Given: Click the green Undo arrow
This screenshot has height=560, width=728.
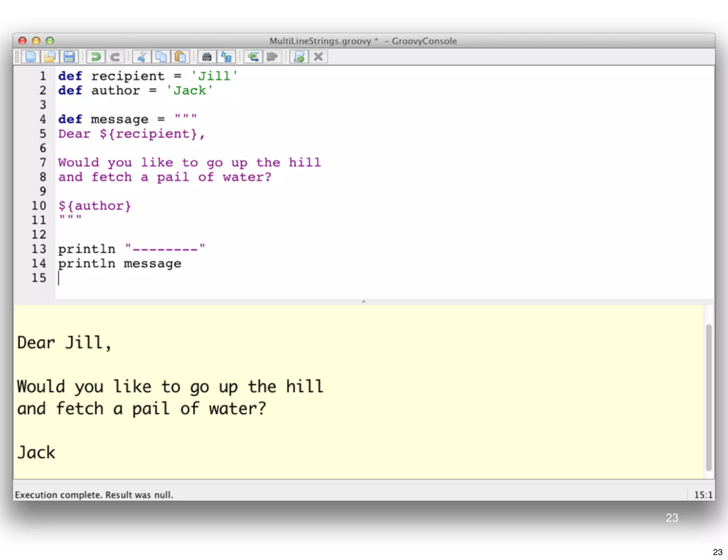Looking at the screenshot, I should 96,57.
